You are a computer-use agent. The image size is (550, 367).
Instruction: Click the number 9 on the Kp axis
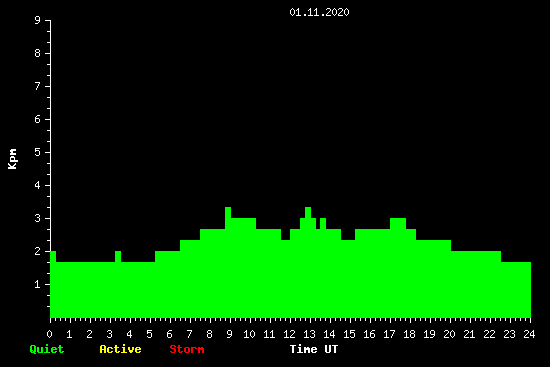click(x=38, y=20)
